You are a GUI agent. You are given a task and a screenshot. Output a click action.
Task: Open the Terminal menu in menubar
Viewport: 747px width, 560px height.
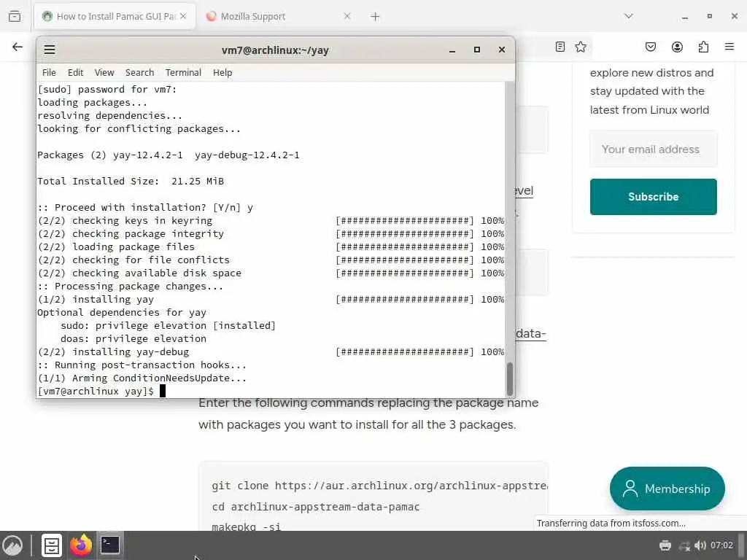click(x=183, y=72)
